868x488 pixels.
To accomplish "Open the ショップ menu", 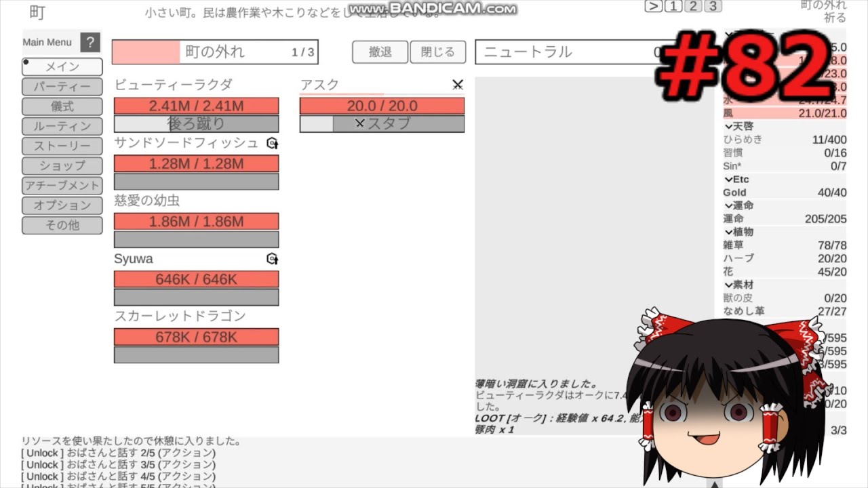I will [x=62, y=165].
